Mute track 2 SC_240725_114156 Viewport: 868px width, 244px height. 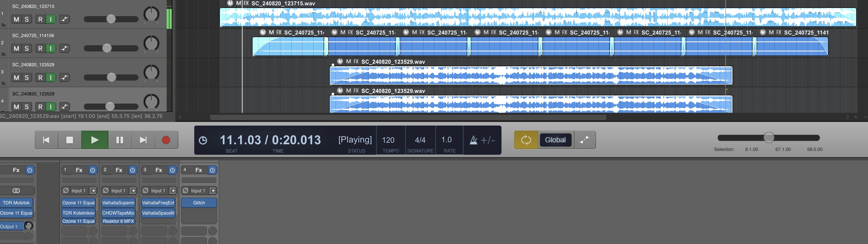click(16, 49)
